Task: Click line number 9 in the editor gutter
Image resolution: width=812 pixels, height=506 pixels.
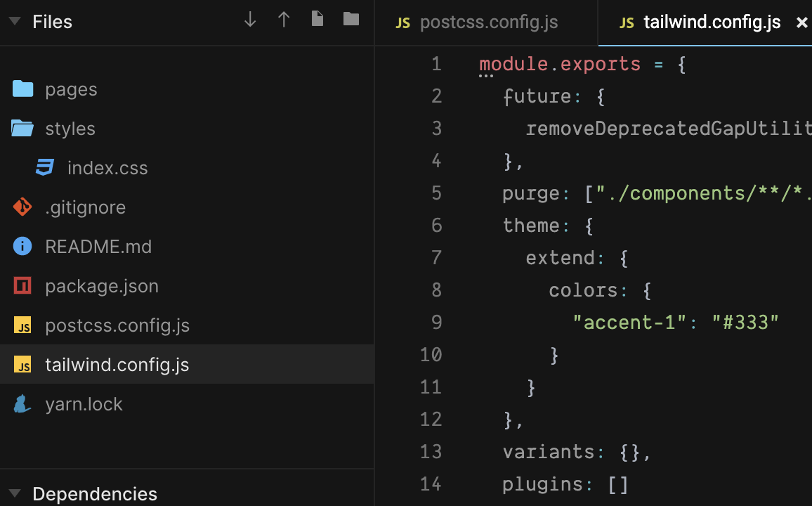Action: point(436,322)
